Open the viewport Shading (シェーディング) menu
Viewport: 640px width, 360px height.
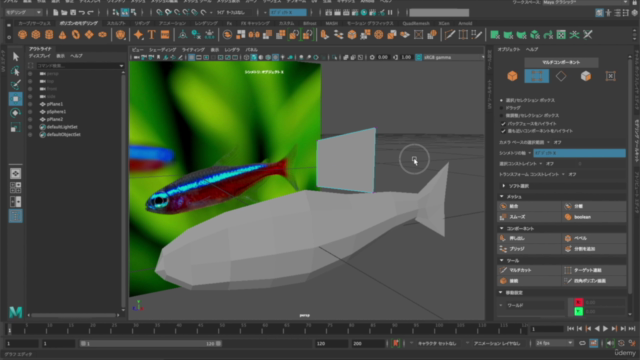pos(162,49)
